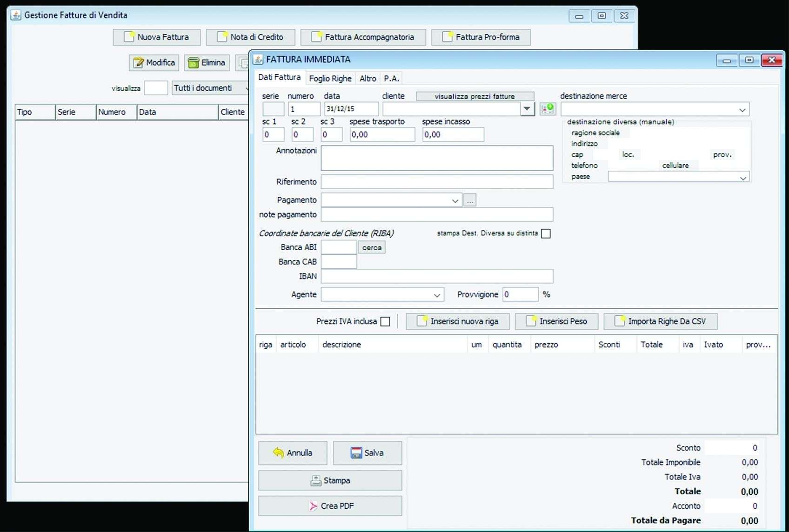Create a Nuova Fattura document
The height and width of the screenshot is (532, 789).
tap(157, 37)
